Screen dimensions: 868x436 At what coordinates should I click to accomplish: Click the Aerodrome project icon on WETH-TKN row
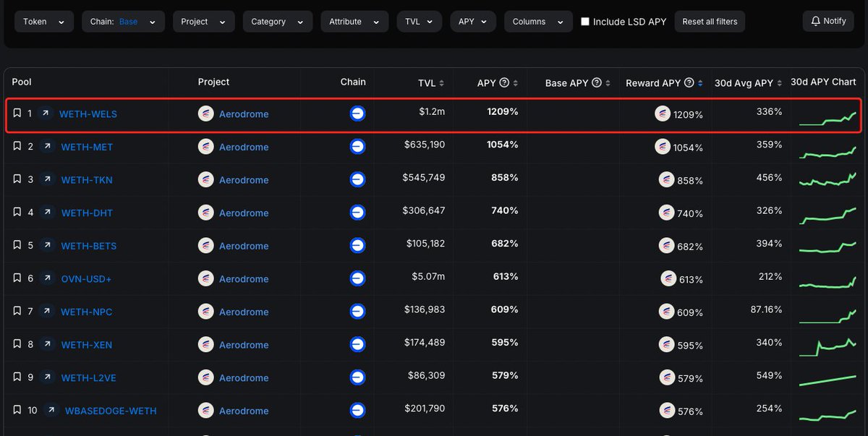(x=205, y=179)
